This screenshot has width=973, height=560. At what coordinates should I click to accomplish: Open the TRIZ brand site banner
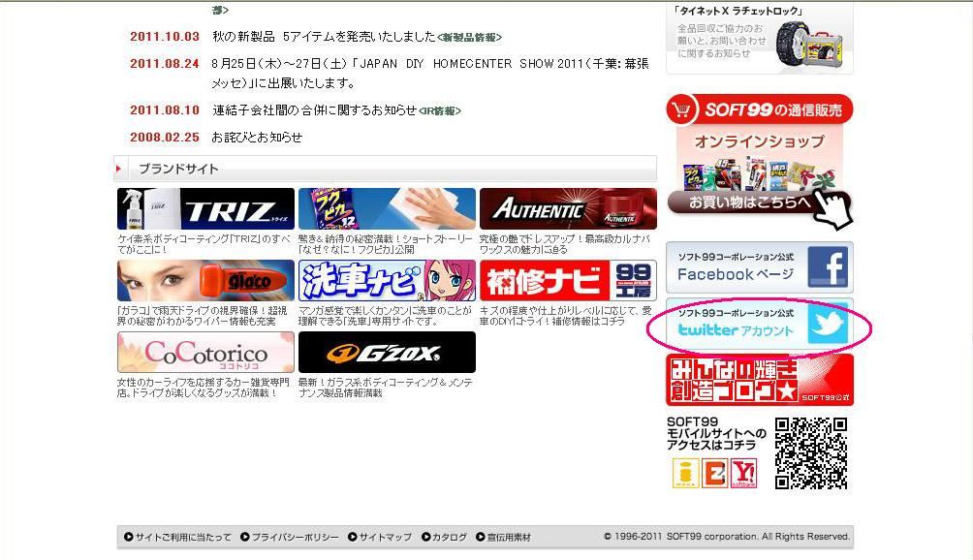[205, 209]
